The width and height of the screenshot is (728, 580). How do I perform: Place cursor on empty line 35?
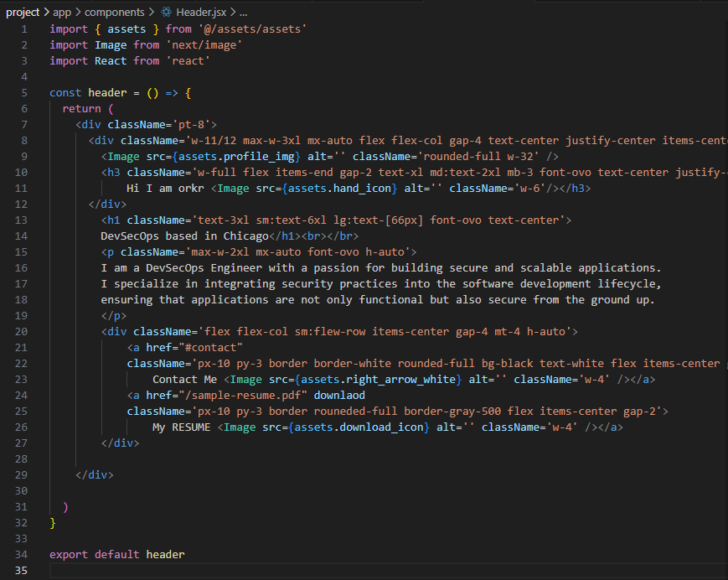[x=388, y=571]
